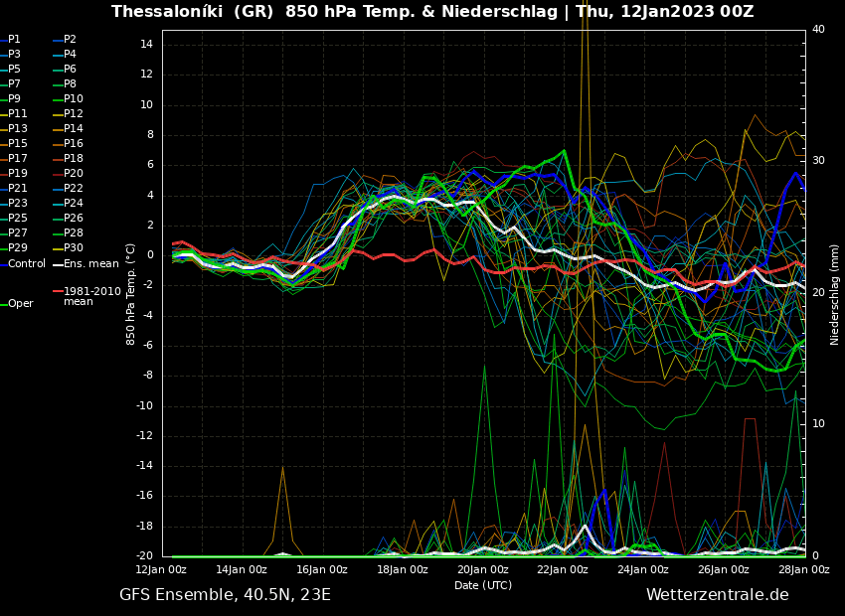Screen dimensions: 845x616
Task: Click the P1 legend entry
Action: 14,40
